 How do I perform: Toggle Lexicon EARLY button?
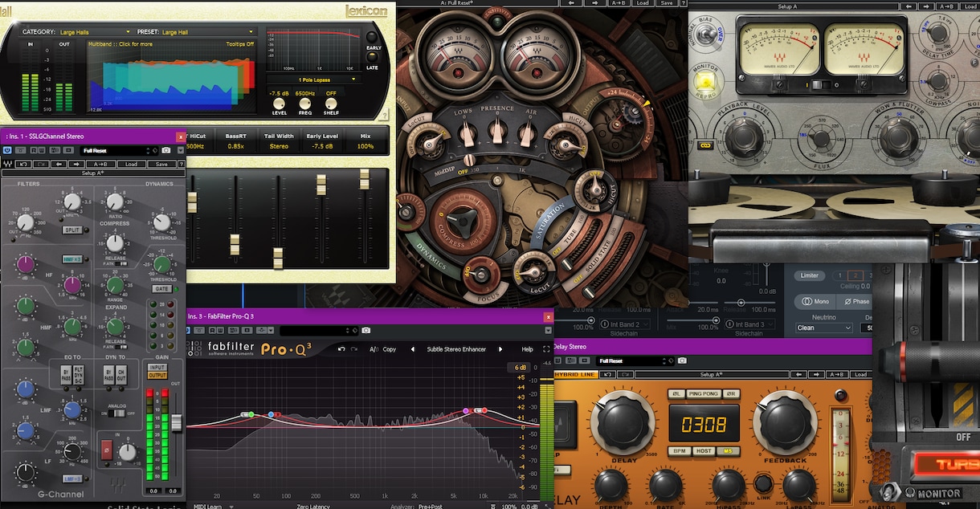372,37
